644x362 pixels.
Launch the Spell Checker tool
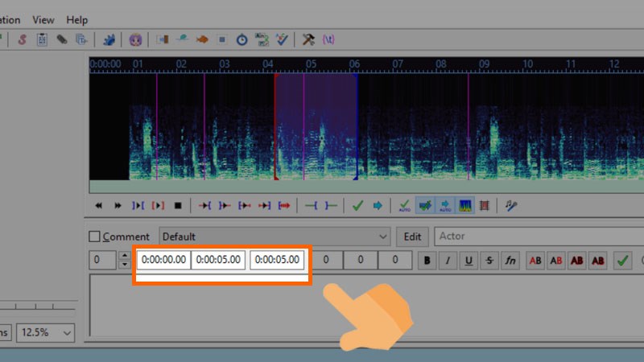tap(282, 39)
